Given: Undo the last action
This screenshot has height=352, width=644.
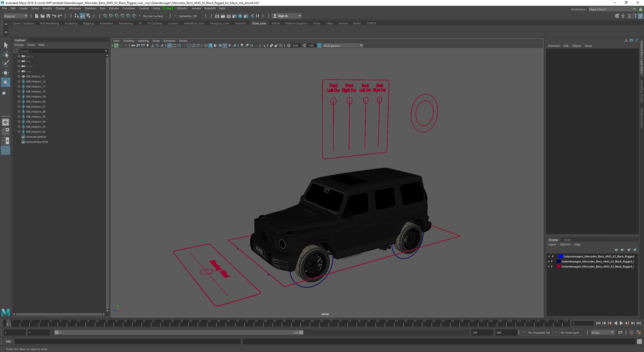Looking at the screenshot, I should coord(54,16).
